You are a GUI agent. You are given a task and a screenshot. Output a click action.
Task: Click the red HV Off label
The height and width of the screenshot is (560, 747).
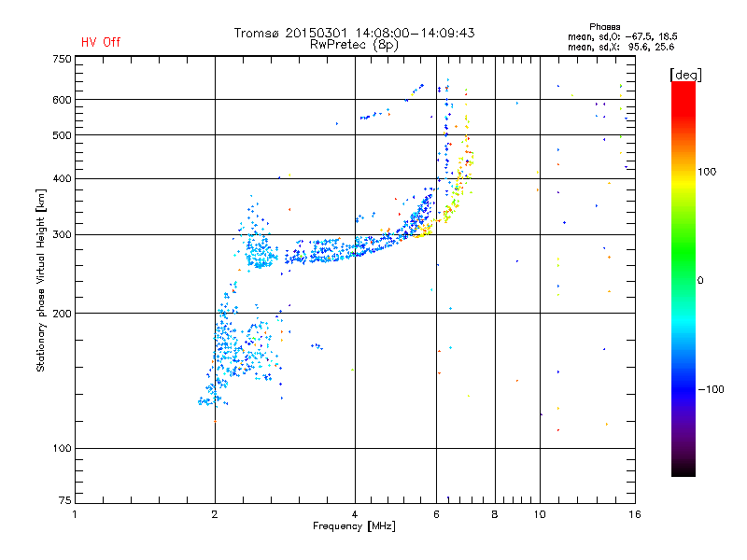click(101, 42)
